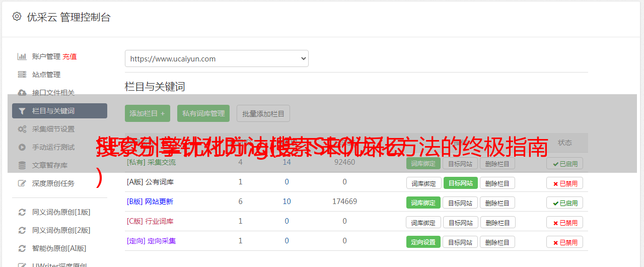Open 站点管理 in the sidebar

[46, 75]
